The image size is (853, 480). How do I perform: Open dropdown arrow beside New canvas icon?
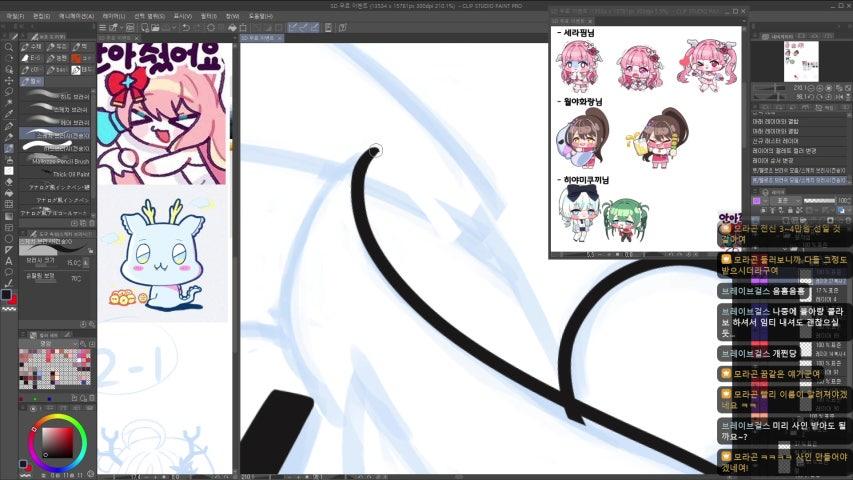point(120,28)
